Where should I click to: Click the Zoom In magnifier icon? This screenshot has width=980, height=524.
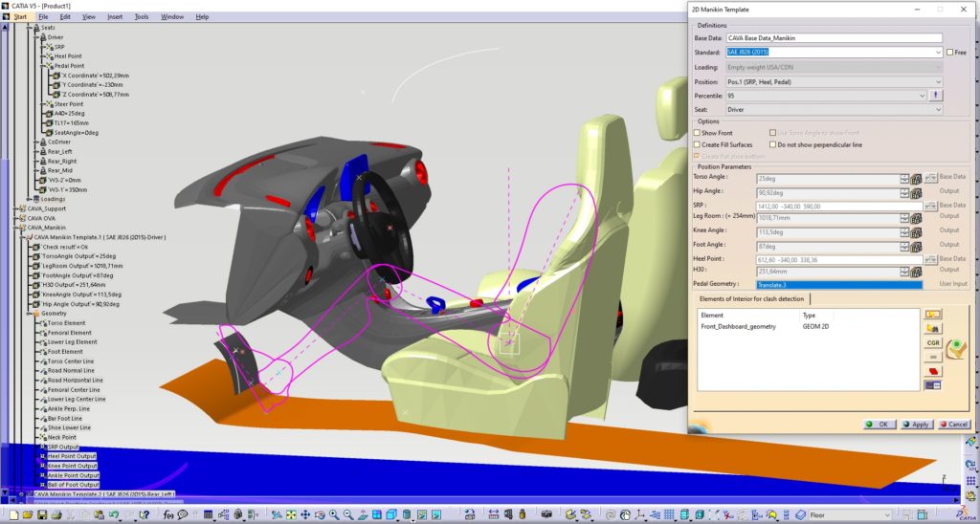334,514
